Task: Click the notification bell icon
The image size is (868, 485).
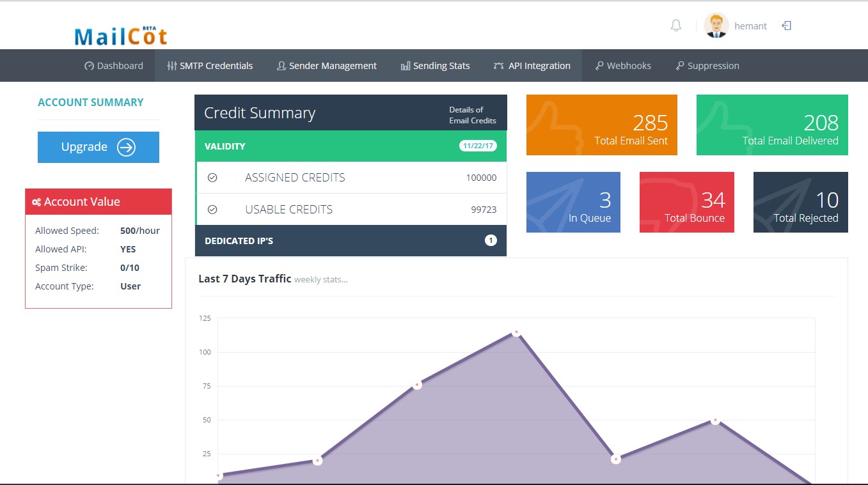Action: point(676,26)
